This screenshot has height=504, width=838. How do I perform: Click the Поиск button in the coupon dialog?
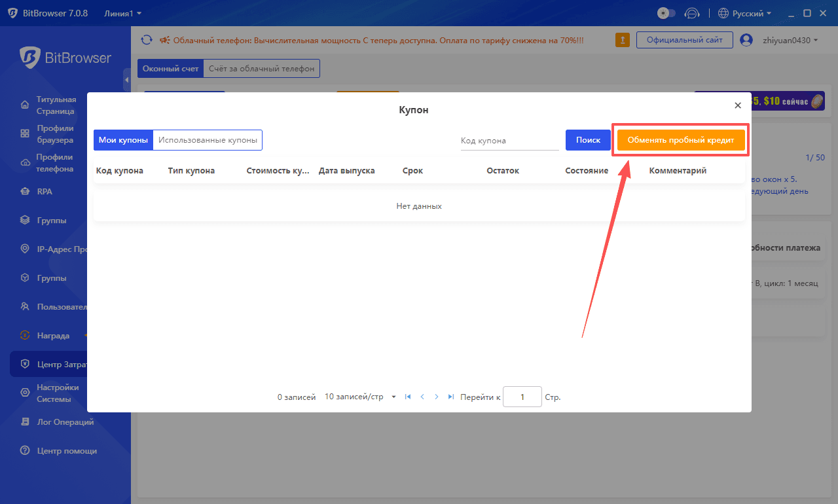point(587,139)
